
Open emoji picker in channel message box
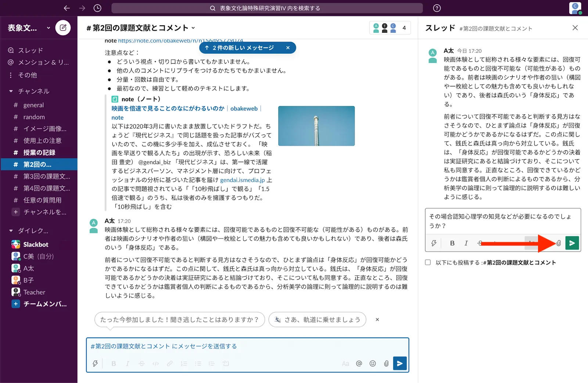pyautogui.click(x=373, y=364)
